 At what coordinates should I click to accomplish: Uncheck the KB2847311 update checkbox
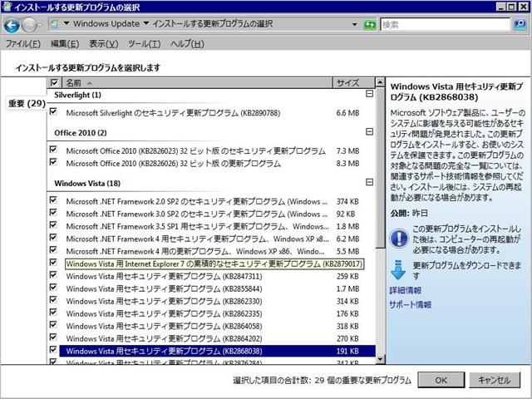coord(53,275)
